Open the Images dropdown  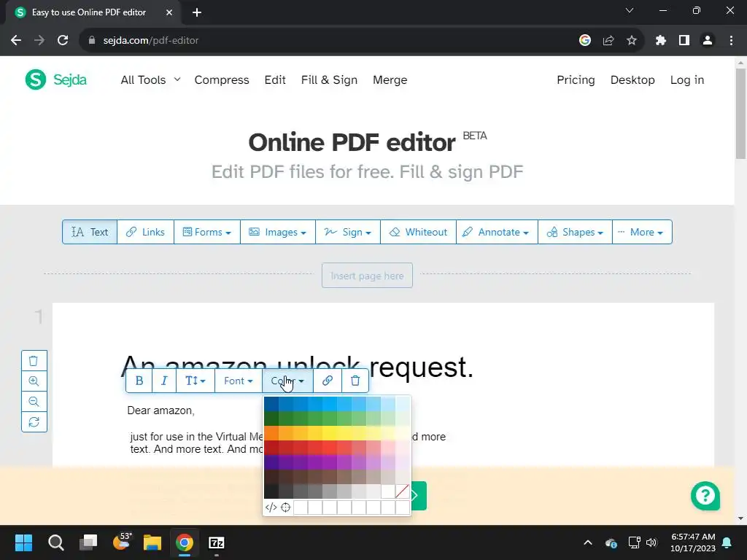point(278,232)
